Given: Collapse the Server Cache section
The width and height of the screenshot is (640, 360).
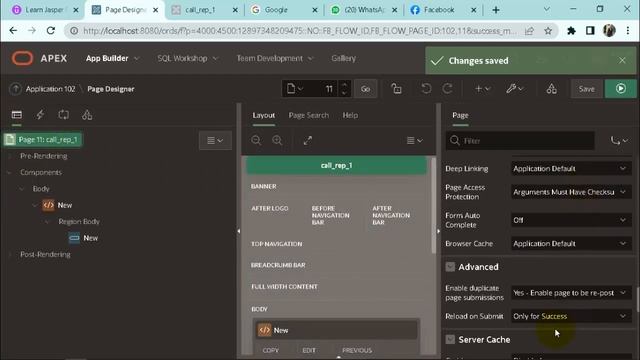Looking at the screenshot, I should [x=450, y=340].
